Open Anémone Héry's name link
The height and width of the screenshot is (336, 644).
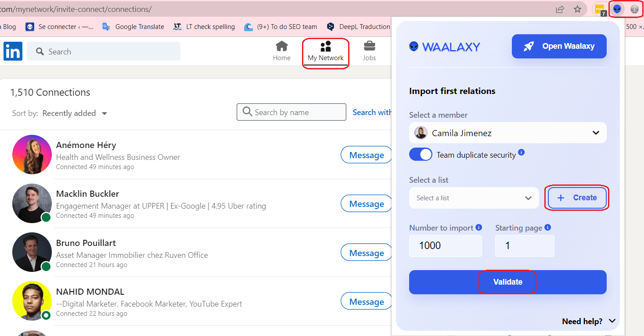point(86,145)
